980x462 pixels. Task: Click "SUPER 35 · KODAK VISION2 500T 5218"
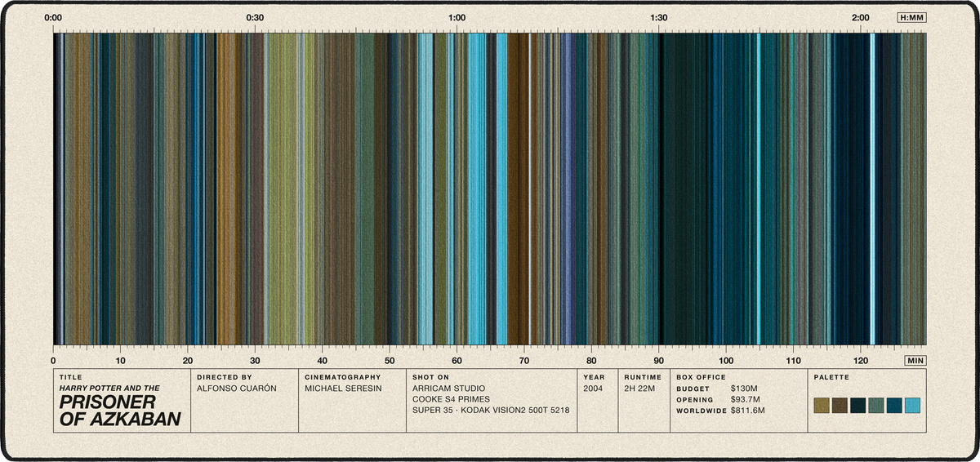[x=492, y=411]
